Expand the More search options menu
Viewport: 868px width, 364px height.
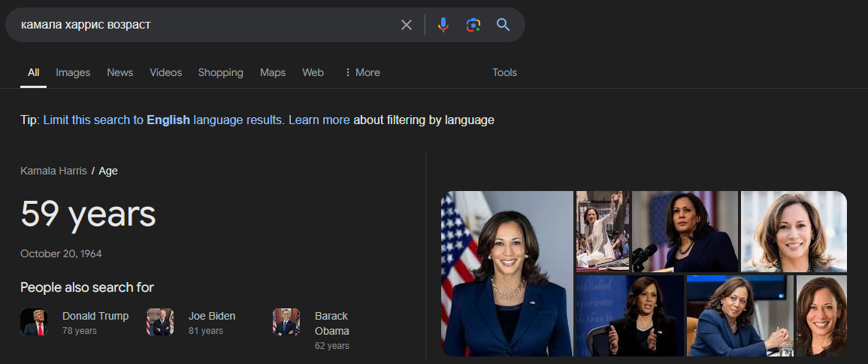[362, 73]
